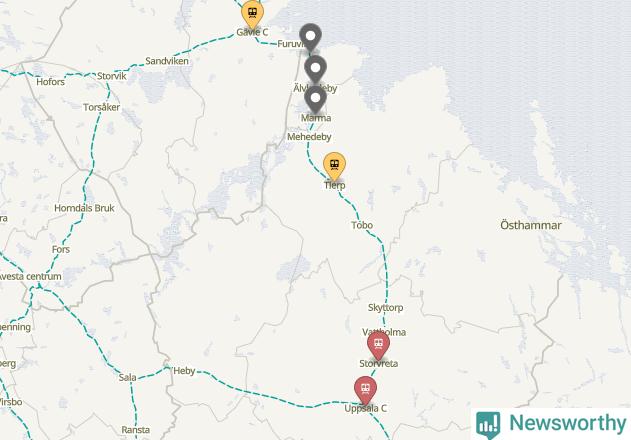The image size is (631, 440).
Task: Click the Tobo station label
Action: (x=362, y=225)
